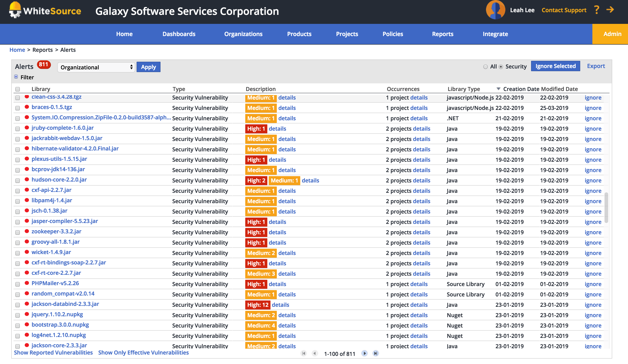Open the Organizational scope dropdown
The image size is (628, 364).
click(x=96, y=67)
